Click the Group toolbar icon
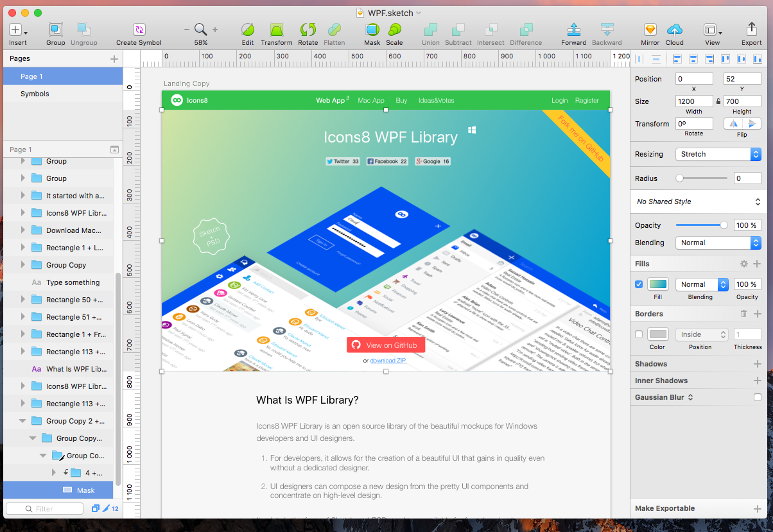Image resolution: width=773 pixels, height=532 pixels. point(56,30)
